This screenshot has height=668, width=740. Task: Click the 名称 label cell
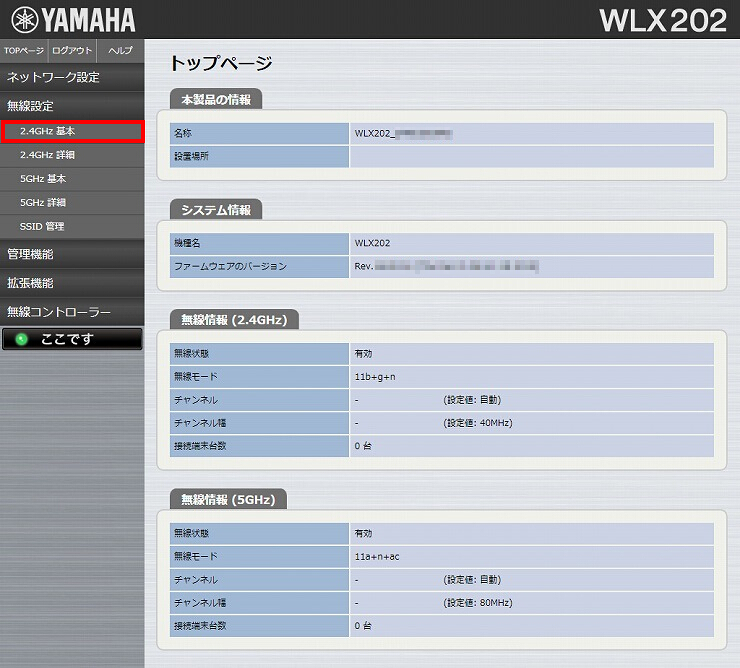click(x=259, y=134)
